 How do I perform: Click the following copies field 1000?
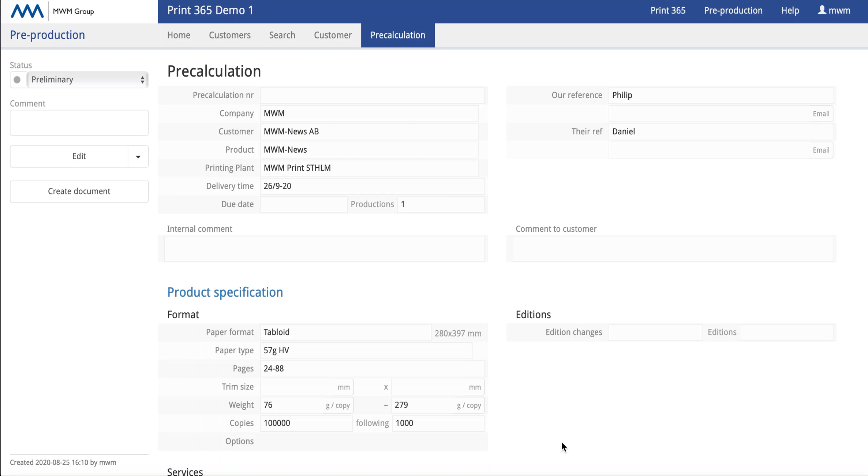click(x=438, y=423)
